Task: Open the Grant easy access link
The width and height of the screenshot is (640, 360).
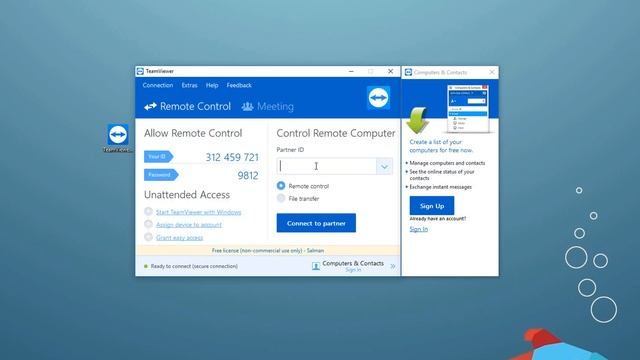Action: pos(180,238)
